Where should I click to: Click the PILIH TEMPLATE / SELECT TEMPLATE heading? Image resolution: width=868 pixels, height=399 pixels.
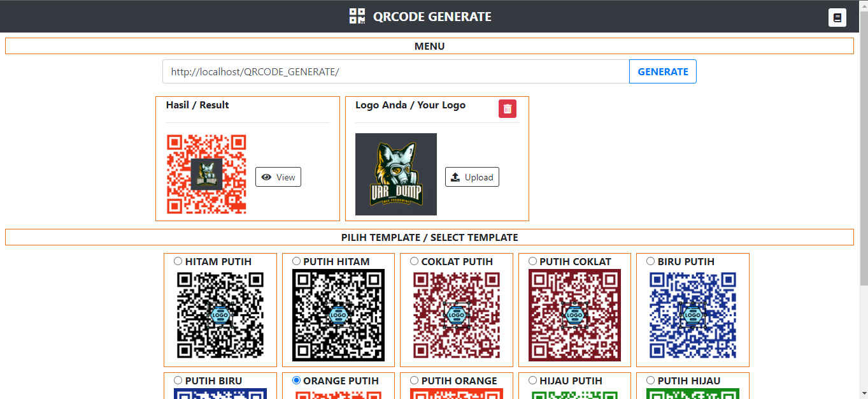[429, 237]
